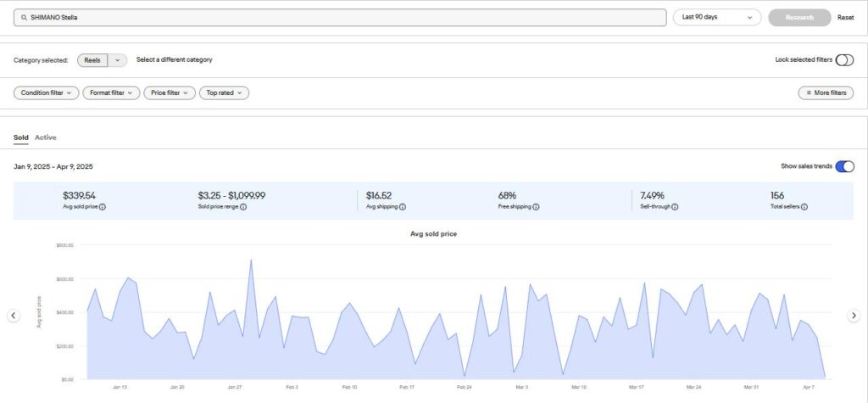
Task: Click the $339.54 average sold price value
Action: (x=79, y=196)
